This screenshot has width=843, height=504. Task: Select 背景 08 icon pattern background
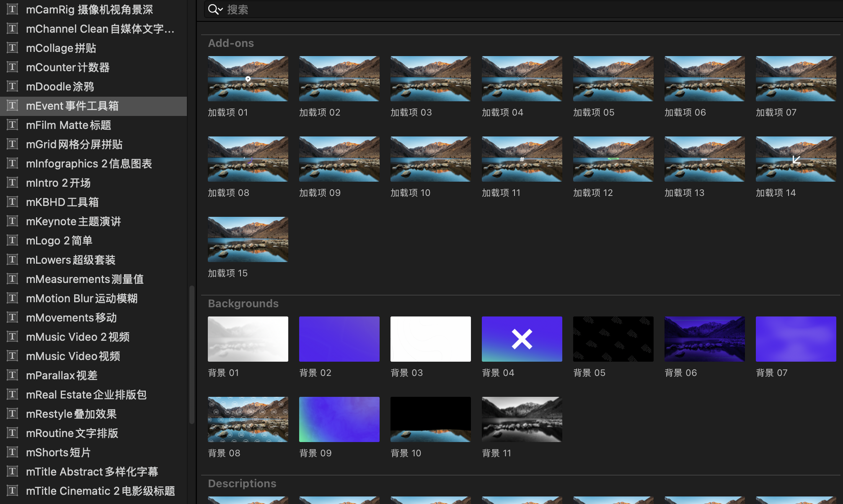(x=248, y=419)
